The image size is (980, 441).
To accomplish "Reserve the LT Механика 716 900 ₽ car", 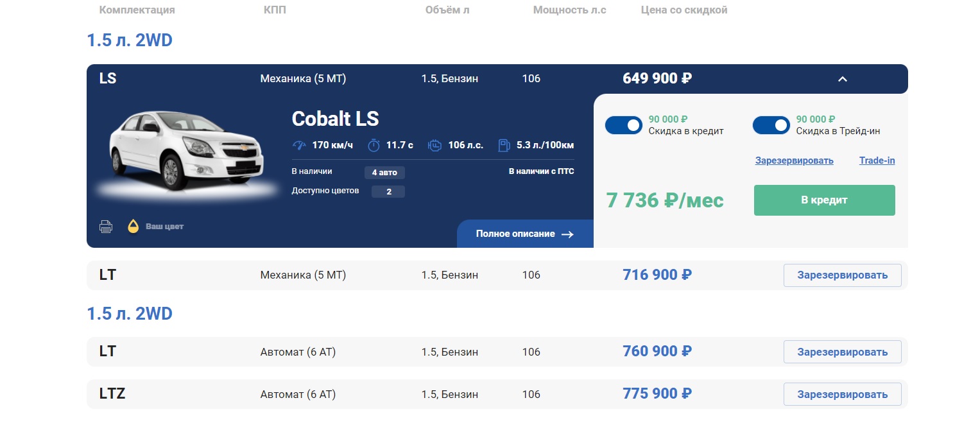I will (x=842, y=275).
